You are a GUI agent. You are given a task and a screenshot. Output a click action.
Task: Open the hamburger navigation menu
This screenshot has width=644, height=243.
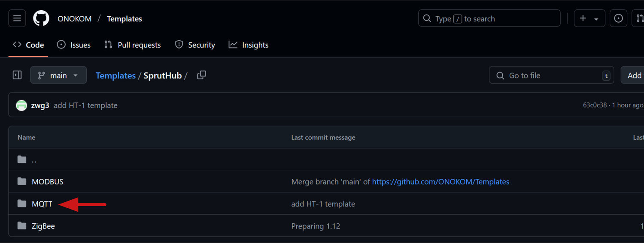click(17, 18)
